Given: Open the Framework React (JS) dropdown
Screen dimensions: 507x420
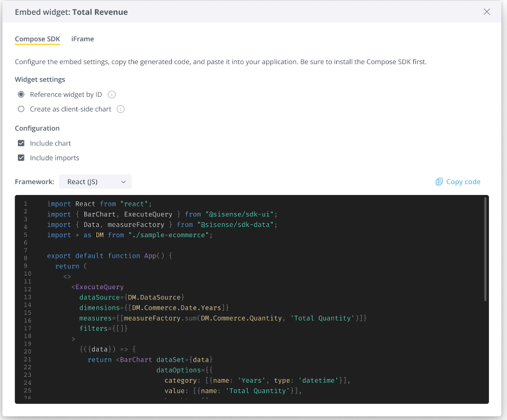Looking at the screenshot, I should tap(96, 181).
